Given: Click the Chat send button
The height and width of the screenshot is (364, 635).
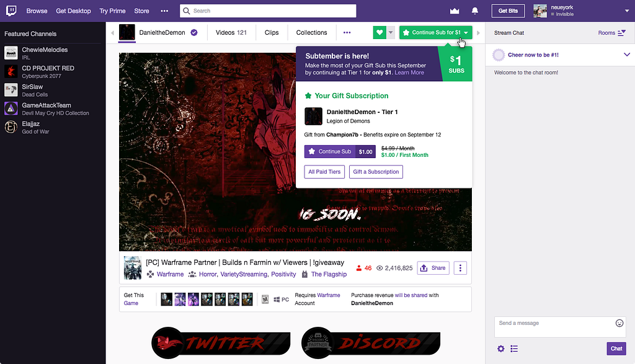Looking at the screenshot, I should coord(616,348).
